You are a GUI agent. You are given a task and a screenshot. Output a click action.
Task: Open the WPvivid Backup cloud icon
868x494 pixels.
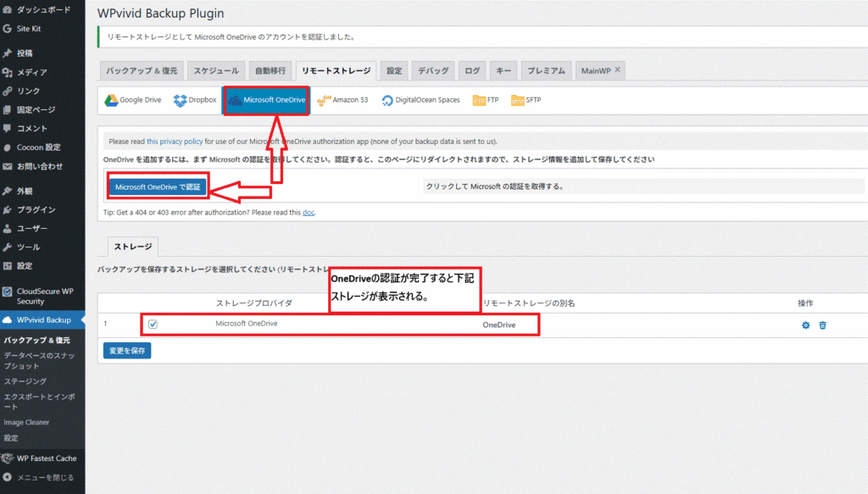7,319
